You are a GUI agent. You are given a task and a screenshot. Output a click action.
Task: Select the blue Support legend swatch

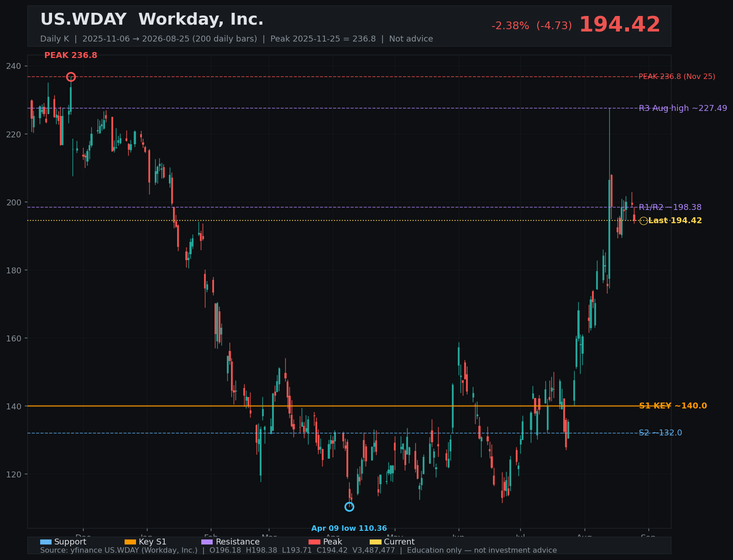click(46, 542)
